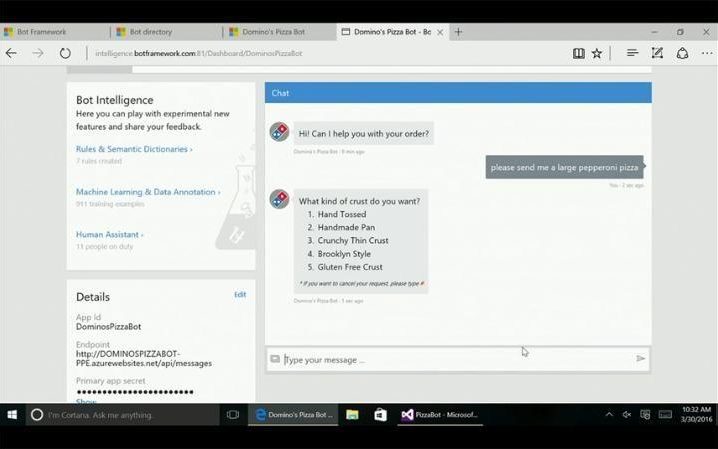This screenshot has height=449, width=718.
Task: Click the 'DominosPizzaBot' App Id value
Action: (x=109, y=327)
